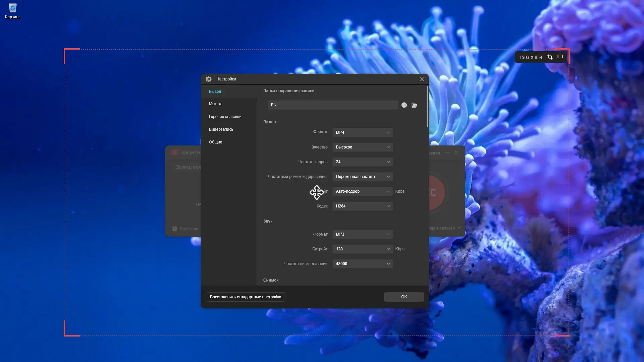Expand the video Формат MP4 dropdown
The width and height of the screenshot is (644, 362).
[363, 132]
